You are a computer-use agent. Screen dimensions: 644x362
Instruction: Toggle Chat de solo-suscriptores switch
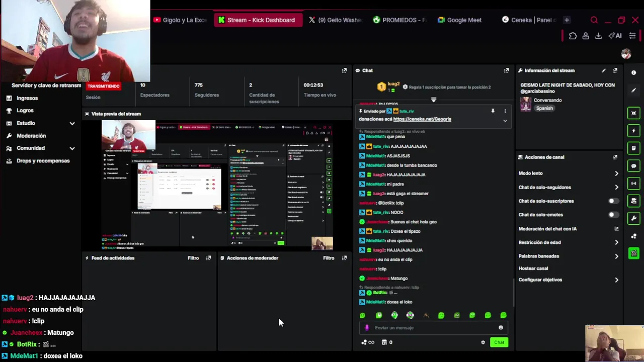pos(613,201)
